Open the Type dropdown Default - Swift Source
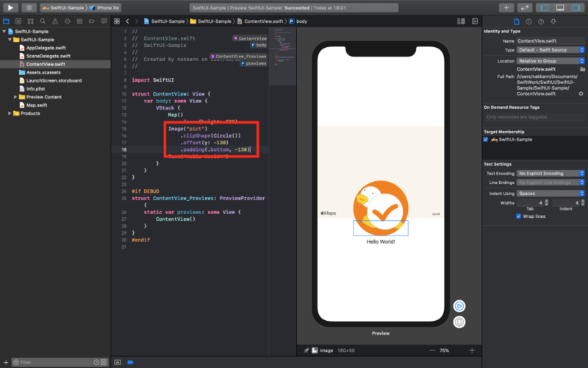 pos(550,50)
